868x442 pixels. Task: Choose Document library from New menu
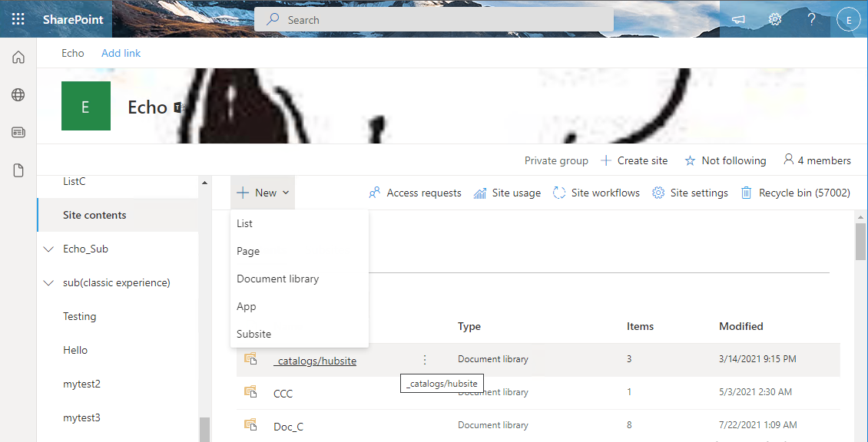tap(300, 279)
